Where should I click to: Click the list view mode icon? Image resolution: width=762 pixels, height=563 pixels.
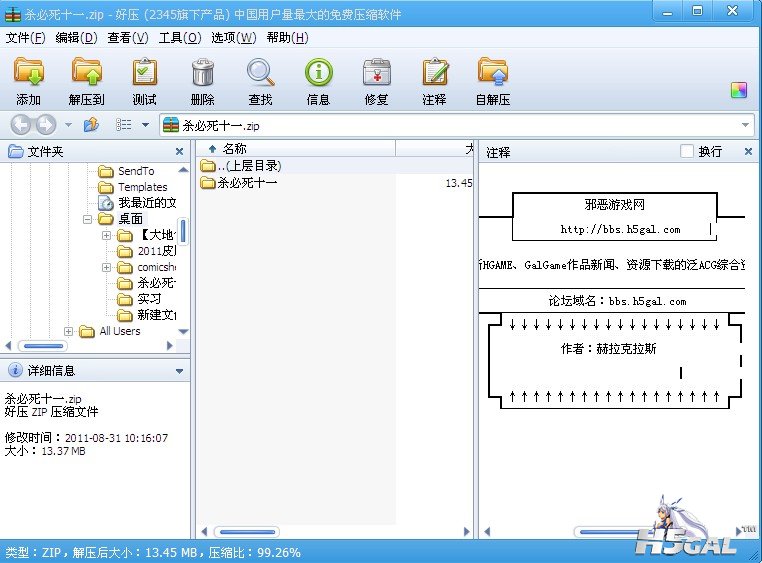123,125
